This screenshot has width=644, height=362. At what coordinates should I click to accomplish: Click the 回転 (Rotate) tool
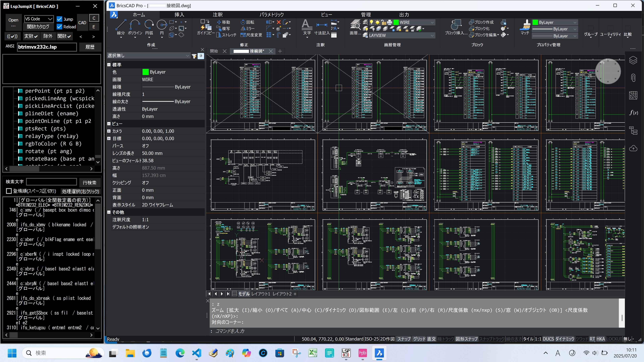coord(248,22)
